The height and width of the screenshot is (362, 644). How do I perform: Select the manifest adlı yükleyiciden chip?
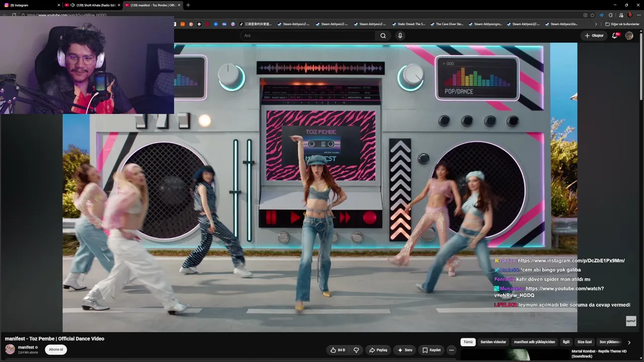click(x=534, y=342)
